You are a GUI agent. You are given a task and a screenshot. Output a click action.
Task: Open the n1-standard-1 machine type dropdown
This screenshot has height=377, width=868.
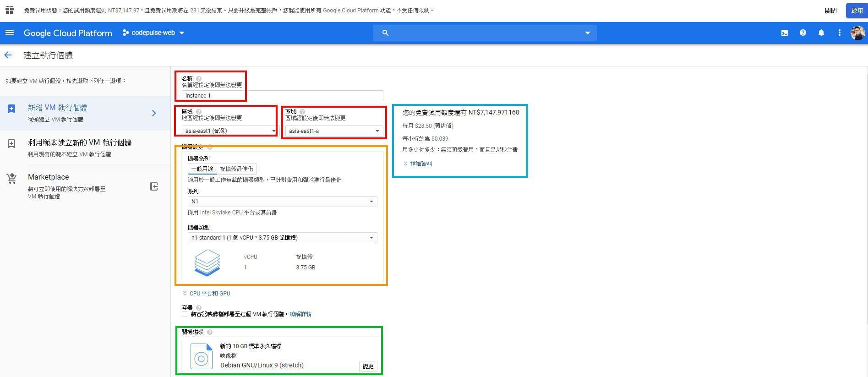(282, 238)
